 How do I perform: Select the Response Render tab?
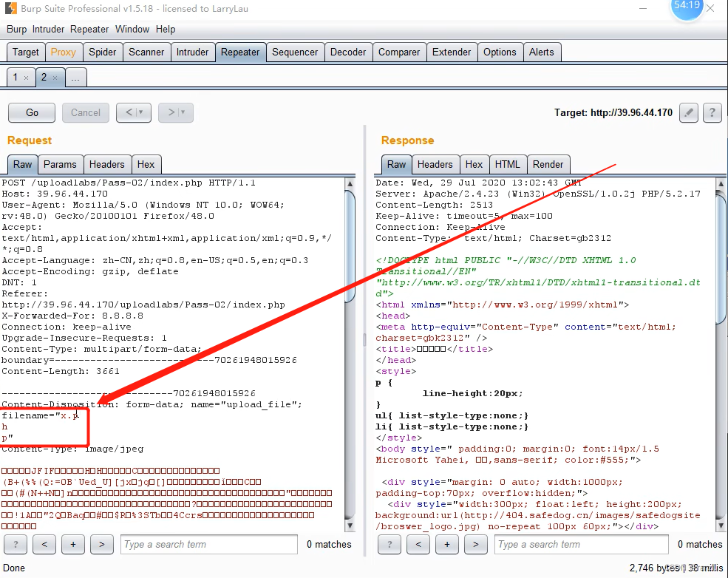pyautogui.click(x=548, y=164)
